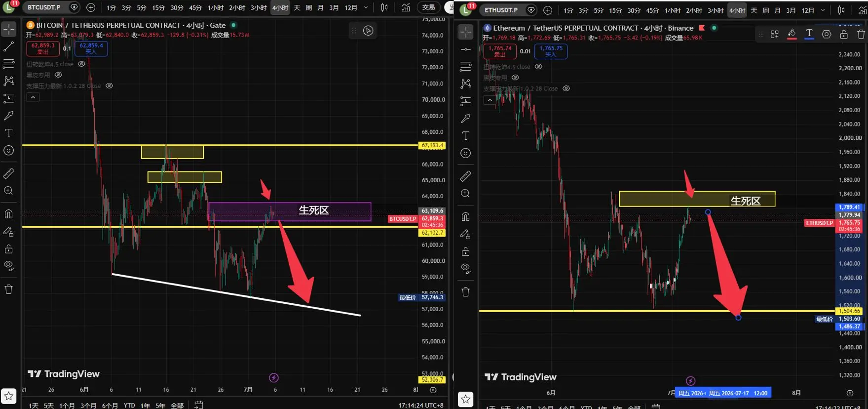Activate the zoom-in tool in BTC chart sidebar

coord(9,191)
